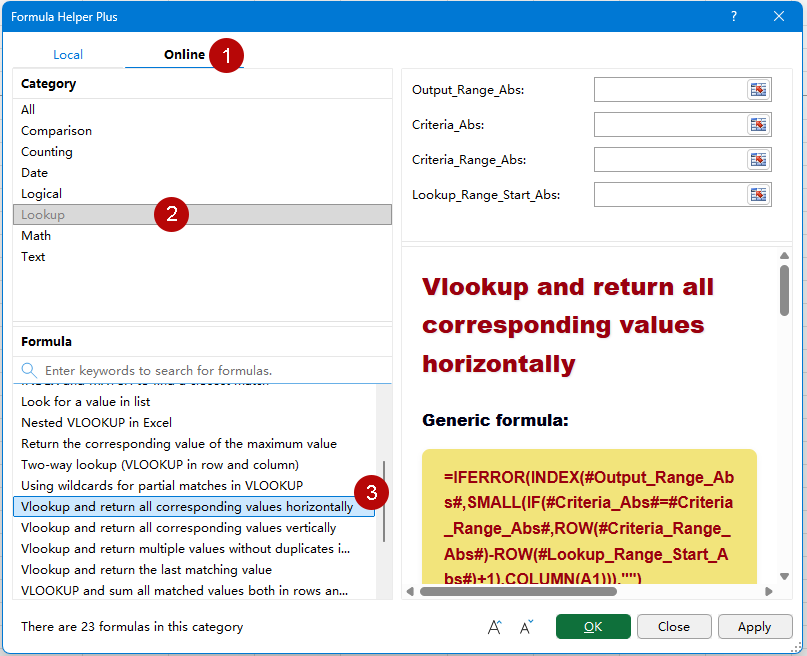Select the Lookup category
This screenshot has width=807, height=656.
(x=202, y=215)
